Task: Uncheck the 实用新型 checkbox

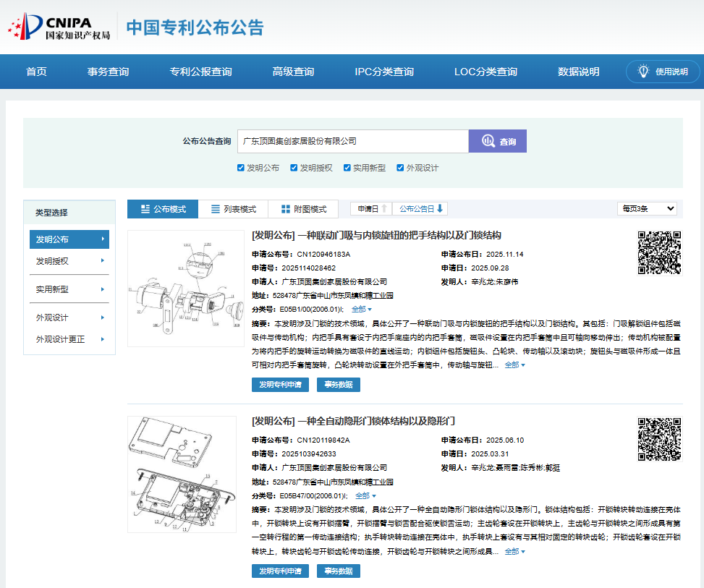Action: tap(347, 168)
